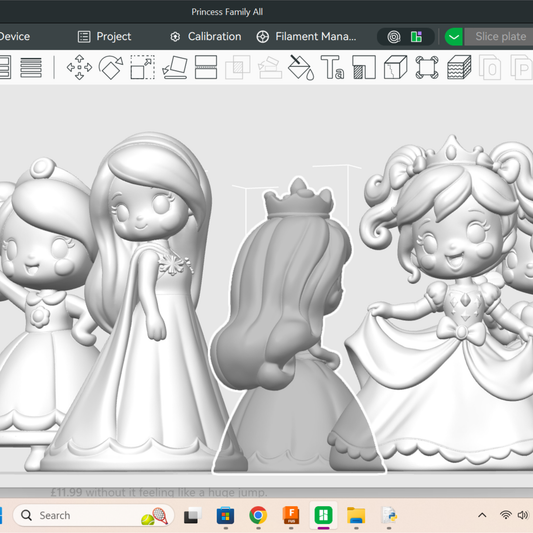
Task: Click the Windows taskbar Search box
Action: click(x=93, y=515)
